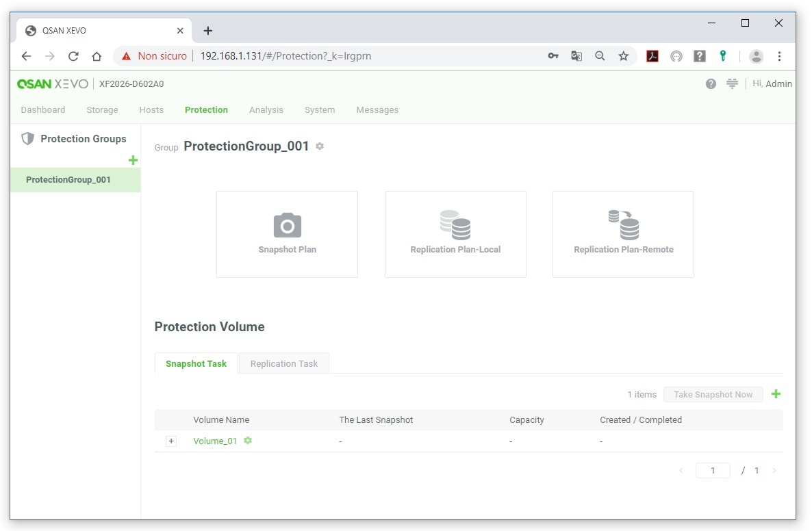The width and height of the screenshot is (812, 531).
Task: Open the Snapshot Plan camera card
Action: click(x=287, y=234)
